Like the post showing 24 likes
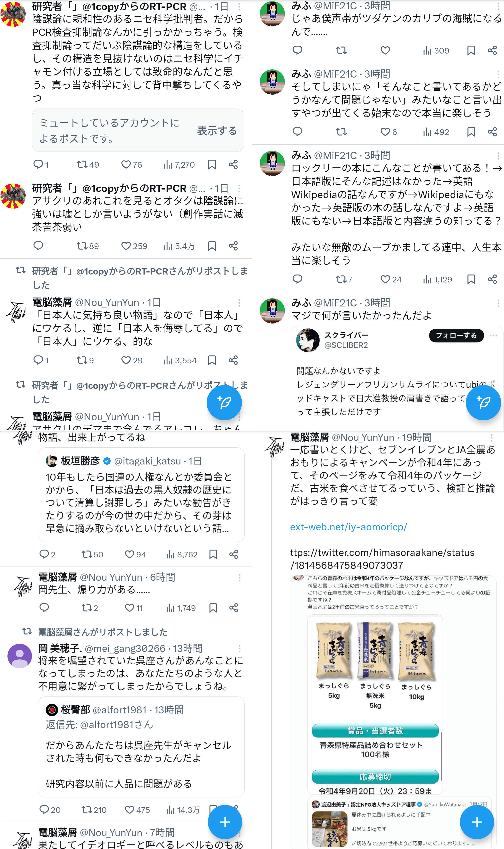Screen dimensions: 504x849 coord(390,279)
